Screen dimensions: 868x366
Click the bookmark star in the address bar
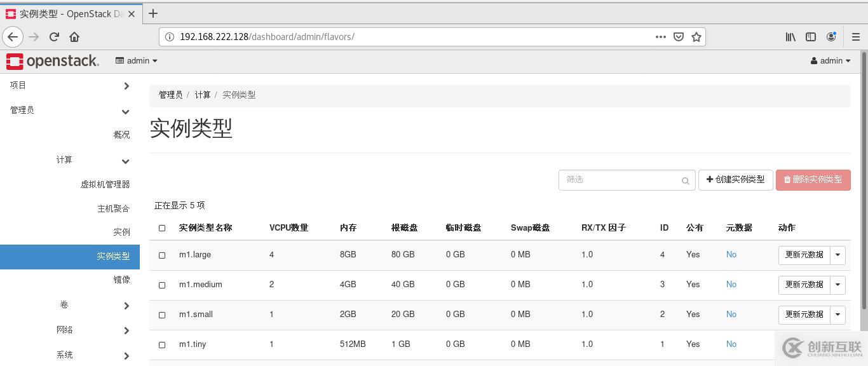[x=696, y=36]
